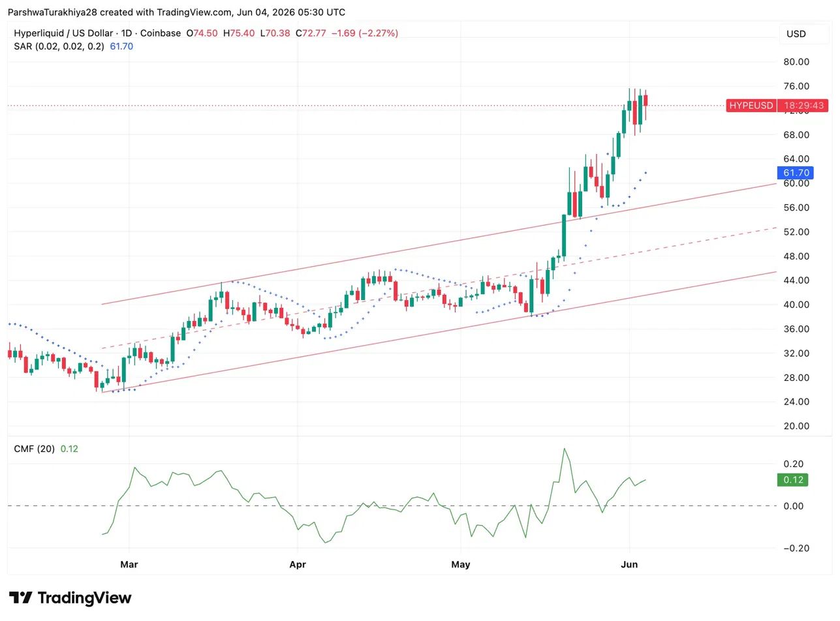Viewport: 840px width, 621px height.
Task: Click the 68.00 price axis label
Action: tap(796, 135)
